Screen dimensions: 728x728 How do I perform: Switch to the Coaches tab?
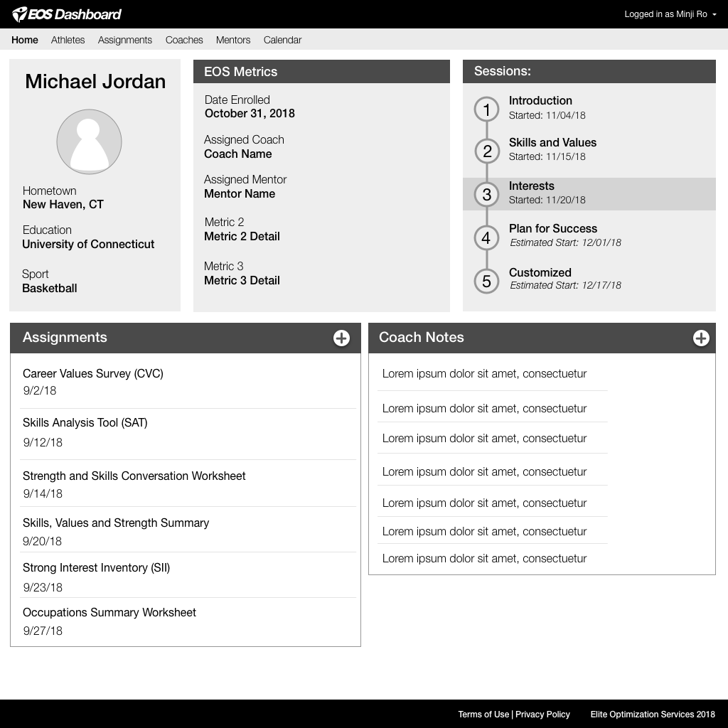click(x=184, y=40)
